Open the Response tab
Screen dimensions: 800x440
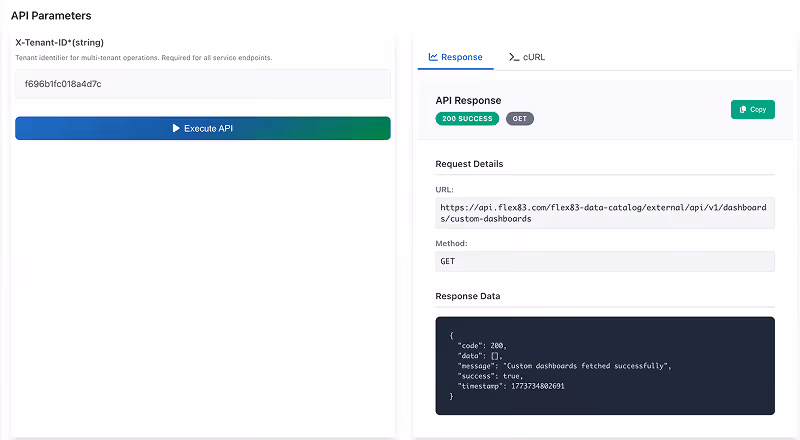click(x=455, y=57)
